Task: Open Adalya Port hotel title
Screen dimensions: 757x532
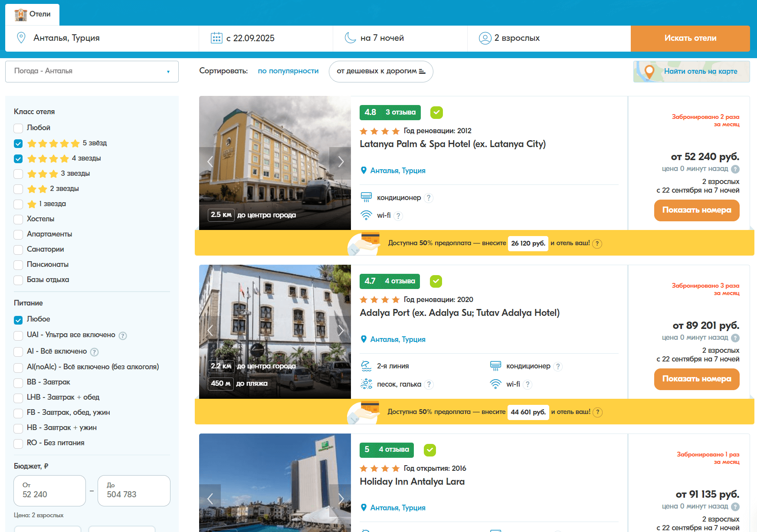Action: [x=459, y=313]
